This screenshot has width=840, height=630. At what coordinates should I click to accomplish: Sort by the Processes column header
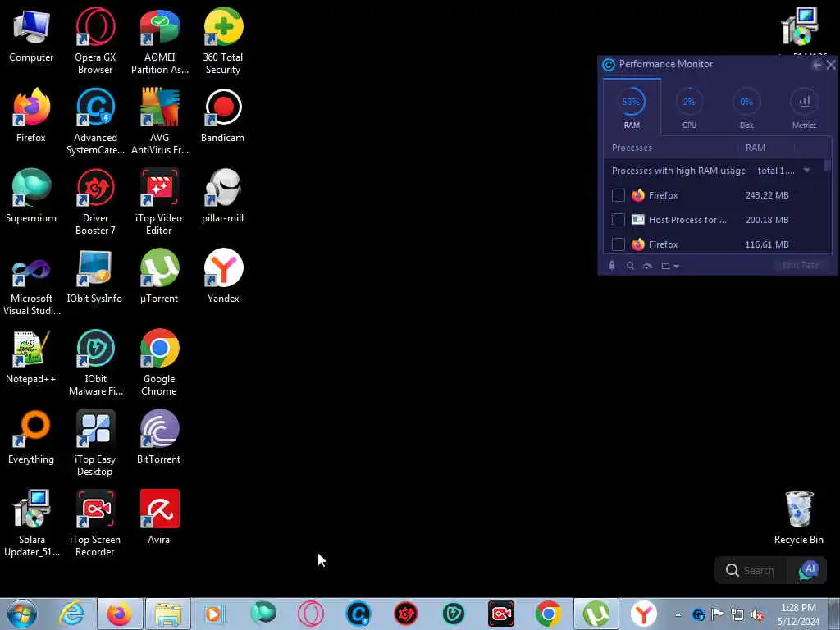point(632,148)
